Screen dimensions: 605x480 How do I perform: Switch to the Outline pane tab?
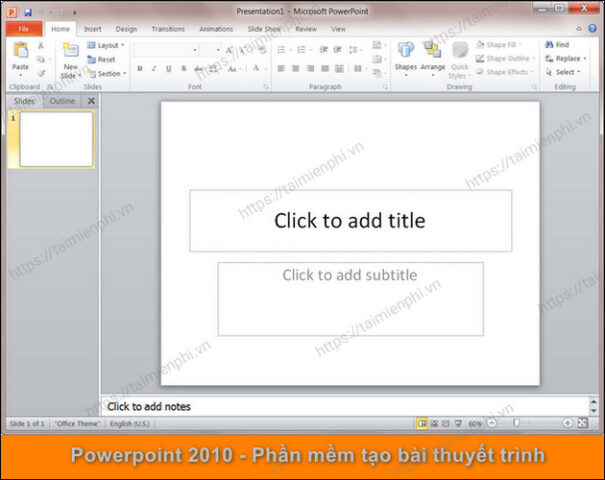(x=62, y=101)
